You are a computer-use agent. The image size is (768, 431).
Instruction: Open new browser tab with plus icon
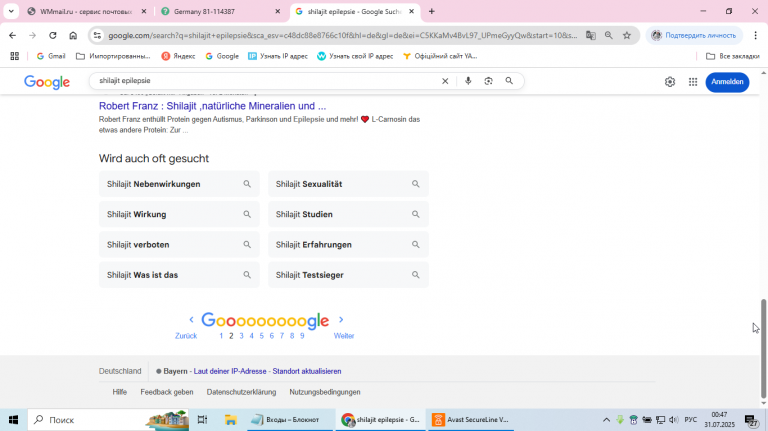click(432, 11)
